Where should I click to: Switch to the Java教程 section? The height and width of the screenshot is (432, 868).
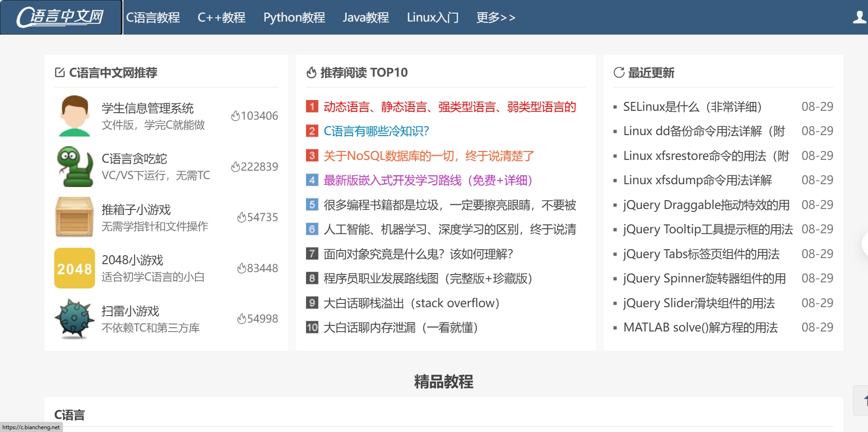366,18
